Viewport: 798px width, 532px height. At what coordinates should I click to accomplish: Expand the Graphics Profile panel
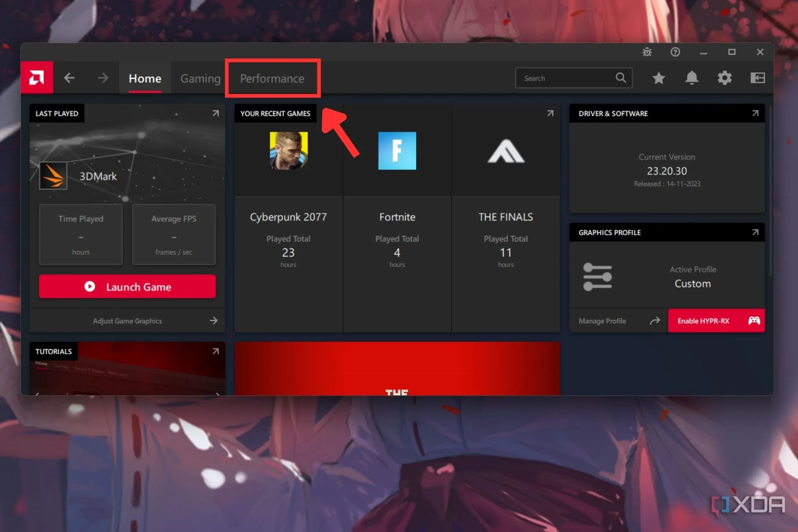pos(755,232)
